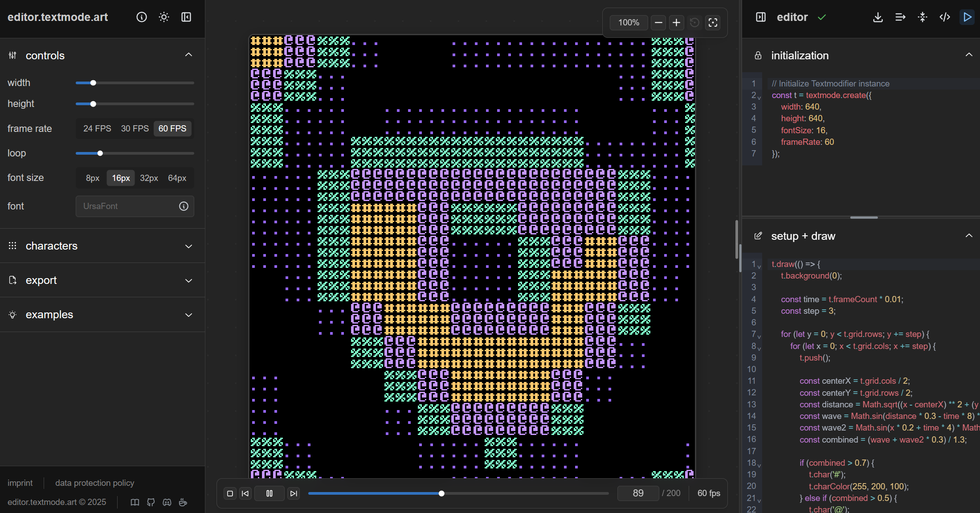
Task: Open the info panel icon
Action: click(141, 17)
